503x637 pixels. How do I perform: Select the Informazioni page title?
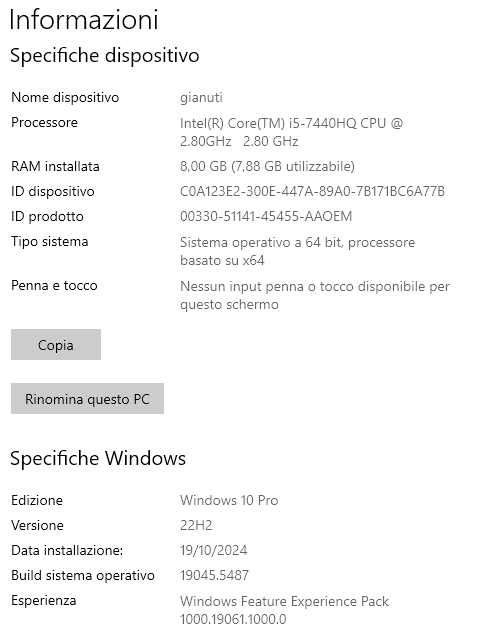click(84, 19)
